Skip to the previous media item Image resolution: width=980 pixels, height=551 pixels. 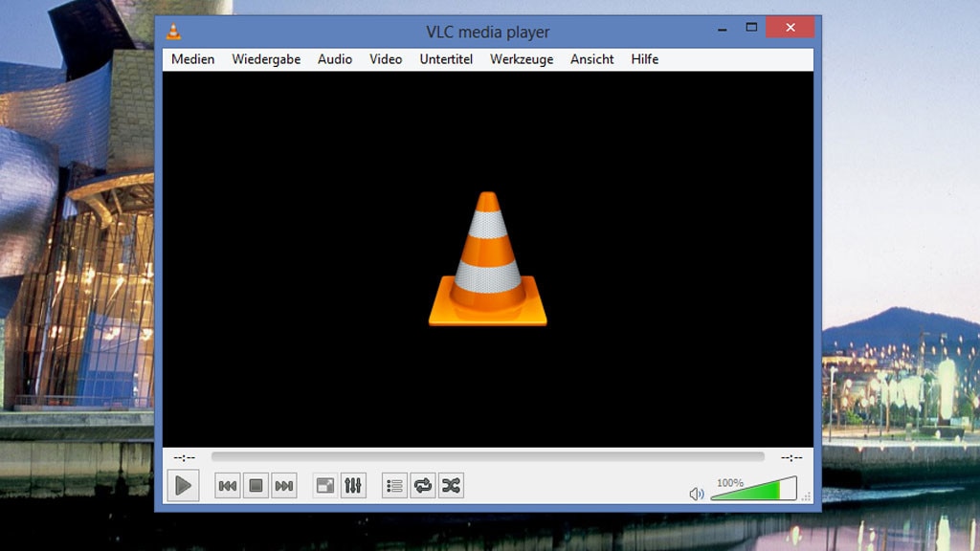227,485
